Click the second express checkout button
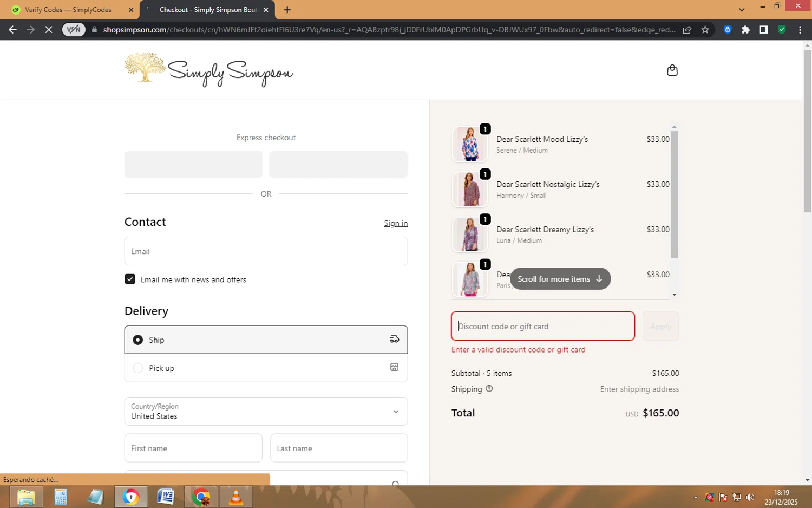 (338, 164)
